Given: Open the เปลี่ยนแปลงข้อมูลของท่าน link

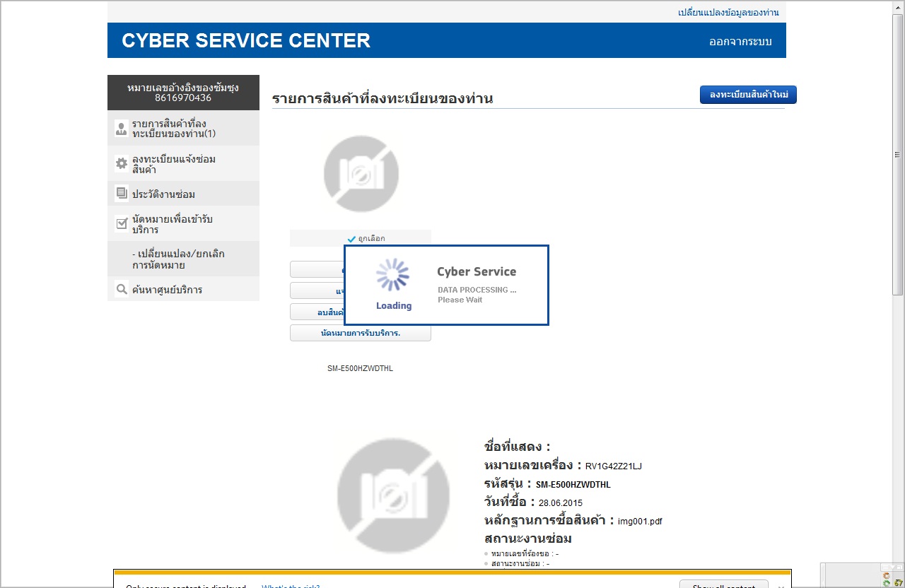Looking at the screenshot, I should point(728,13).
